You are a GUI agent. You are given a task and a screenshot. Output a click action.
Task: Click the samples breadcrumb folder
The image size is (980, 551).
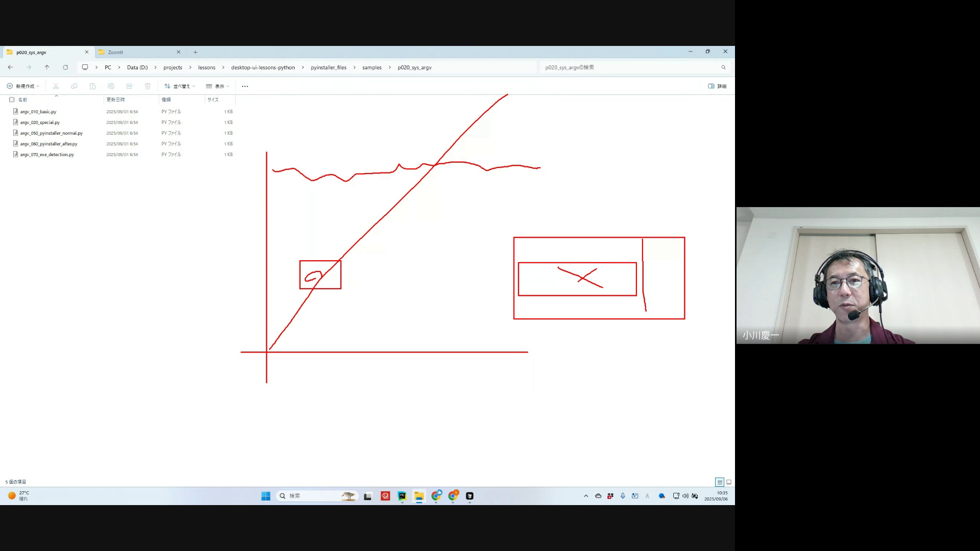point(372,67)
